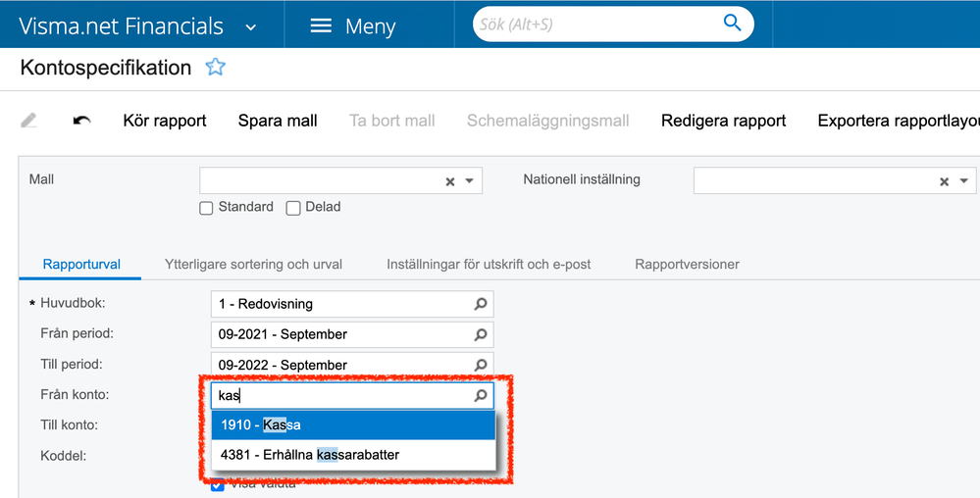Screen dimensions: 980x498
Task: Click the undo arrow icon in toolbar
Action: pyautogui.click(x=82, y=121)
